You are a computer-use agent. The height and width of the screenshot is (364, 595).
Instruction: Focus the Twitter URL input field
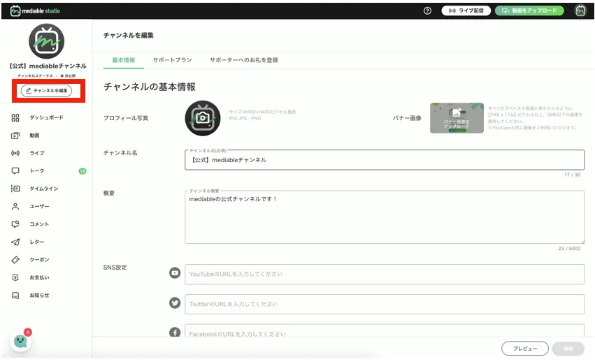click(385, 304)
